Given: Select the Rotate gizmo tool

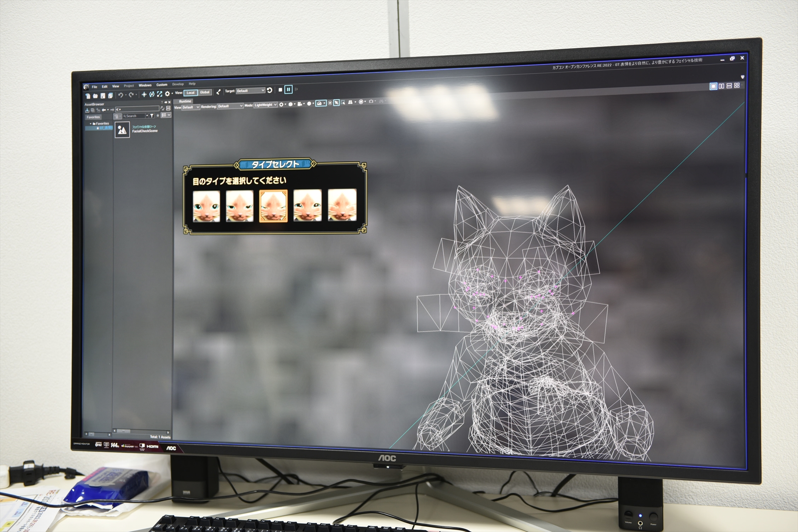Looking at the screenshot, I should pyautogui.click(x=152, y=94).
